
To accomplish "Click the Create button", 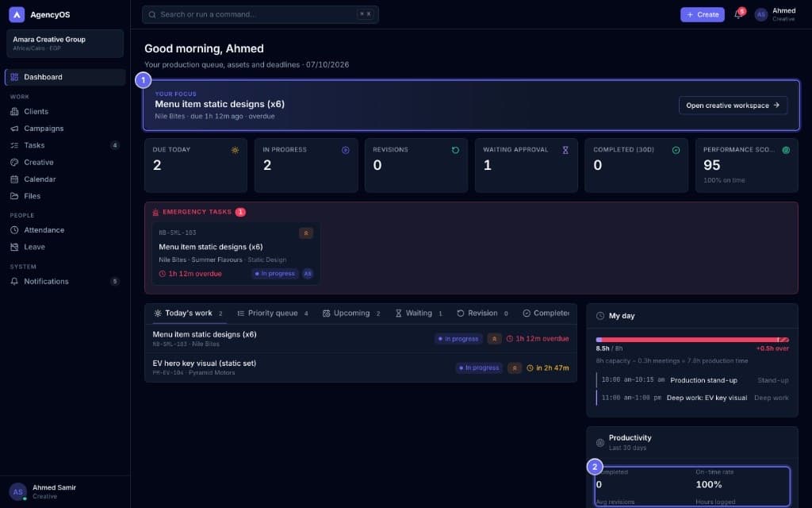I will [x=703, y=14].
